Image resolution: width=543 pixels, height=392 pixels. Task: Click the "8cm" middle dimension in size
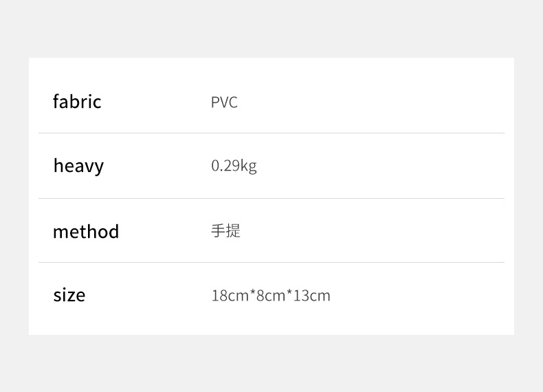click(270, 296)
